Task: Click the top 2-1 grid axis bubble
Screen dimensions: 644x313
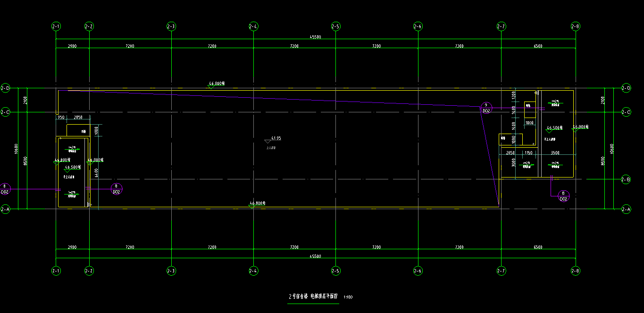Action: [56, 26]
